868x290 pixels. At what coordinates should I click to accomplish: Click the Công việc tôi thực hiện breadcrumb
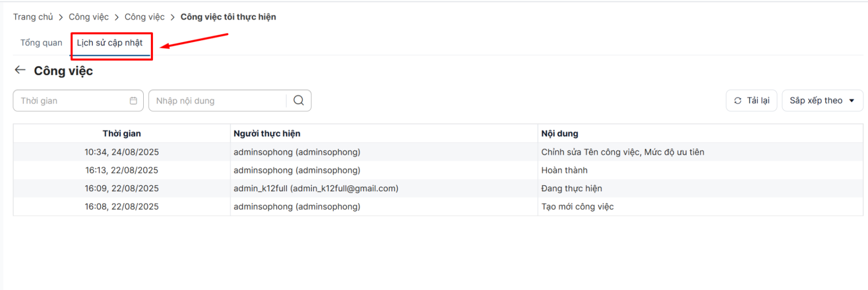228,17
